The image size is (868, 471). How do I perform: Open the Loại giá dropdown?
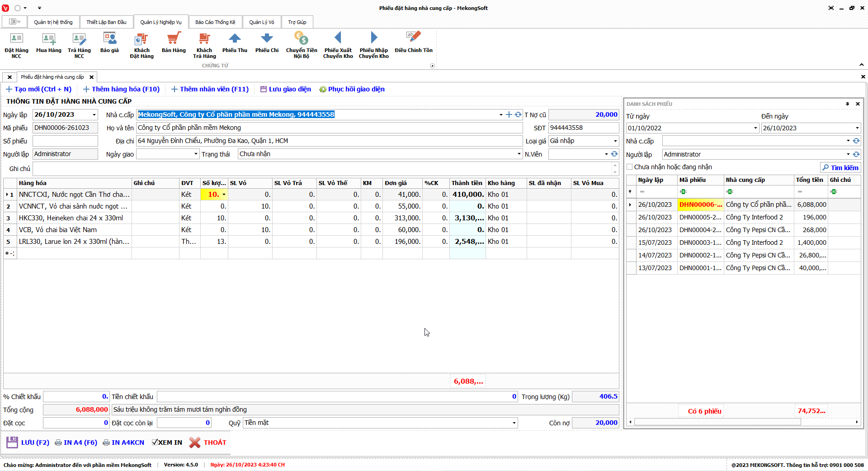pos(615,141)
